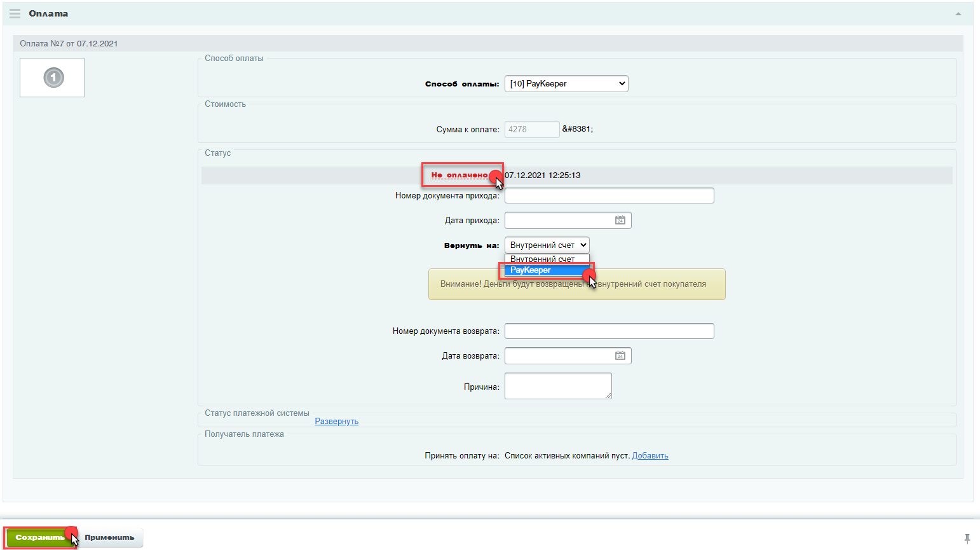Toggle the Не оплачено payment status
The width and height of the screenshot is (980, 550).
[459, 175]
